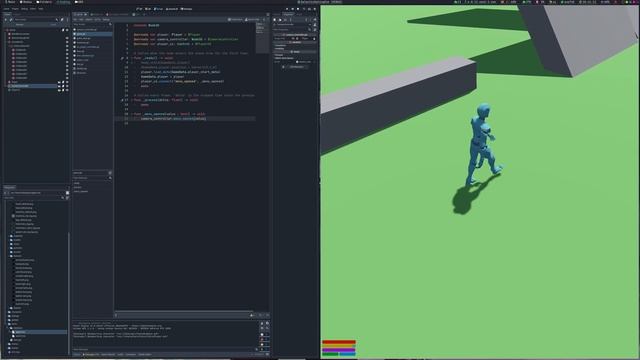
Task: Clear the Output panel with its clear icon
Action: pyautogui.click(x=262, y=323)
